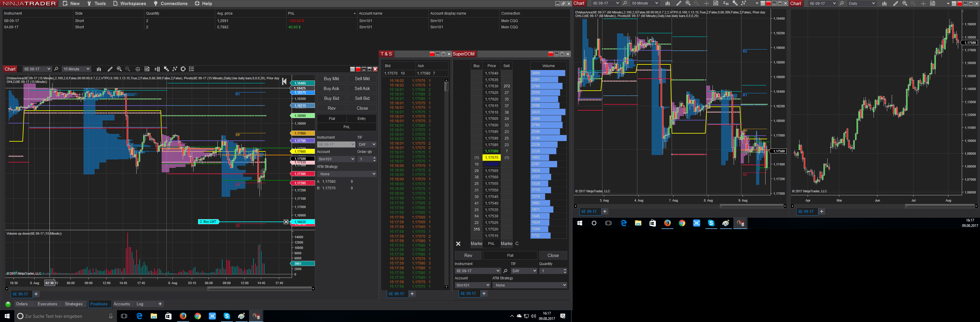Click the T&S vertical scrollbar thumb
Image resolution: width=980 pixels, height=322 pixels.
[446, 87]
